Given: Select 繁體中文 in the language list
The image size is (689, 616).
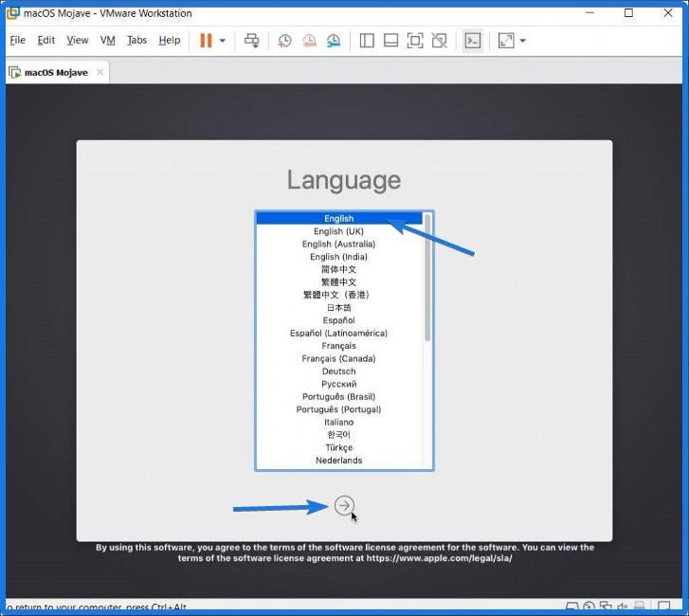Looking at the screenshot, I should click(x=338, y=282).
